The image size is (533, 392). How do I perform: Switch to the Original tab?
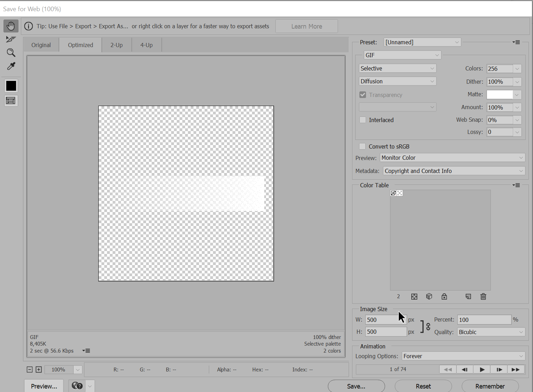click(41, 45)
